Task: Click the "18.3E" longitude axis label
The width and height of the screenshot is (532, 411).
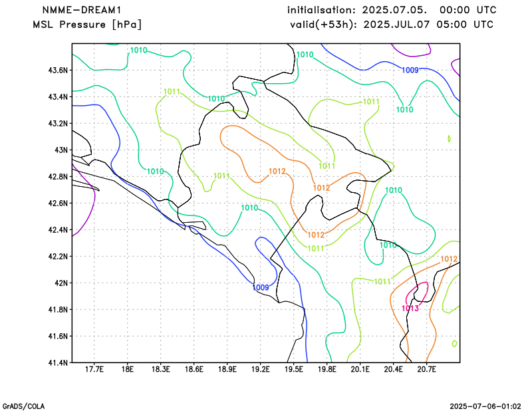Action: coord(160,369)
